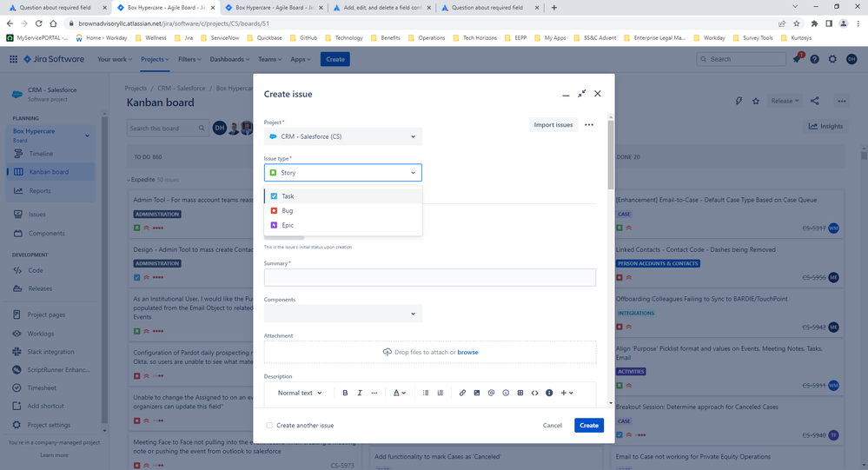
Task: Open more formatting options ellipsis
Action: pyautogui.click(x=374, y=393)
